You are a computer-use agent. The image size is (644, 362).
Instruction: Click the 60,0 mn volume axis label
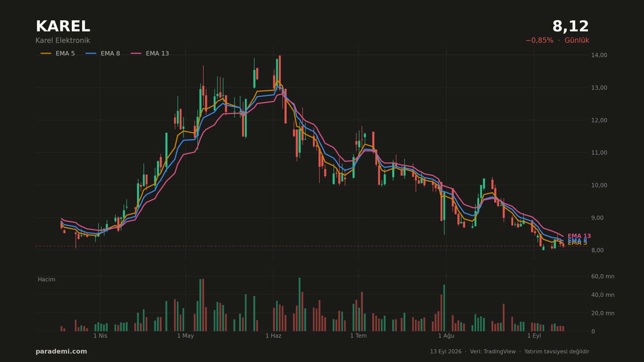[603, 276]
